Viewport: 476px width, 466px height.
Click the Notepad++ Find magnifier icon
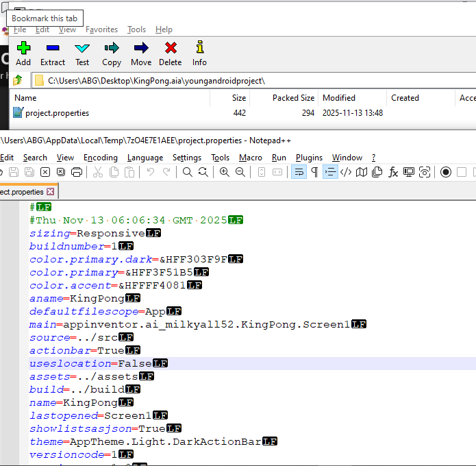tap(187, 172)
